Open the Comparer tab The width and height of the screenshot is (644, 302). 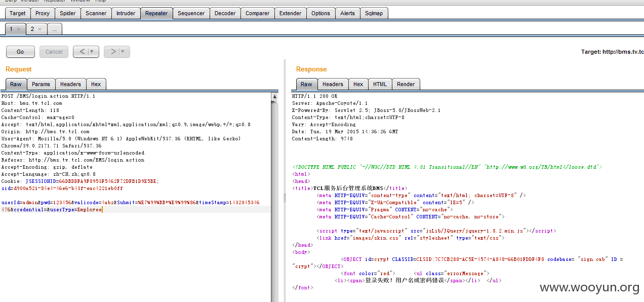point(258,13)
